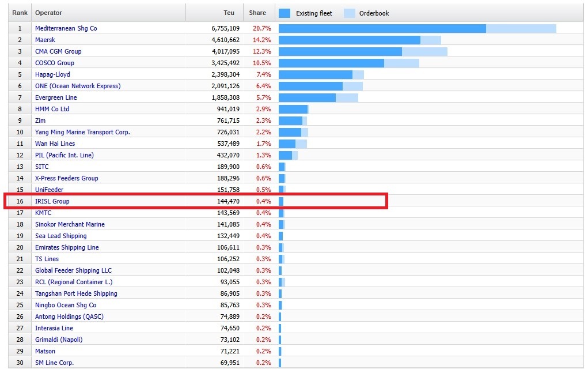The height and width of the screenshot is (373, 588).
Task: Click Maersk's light-blue orderbook bar segment
Action: 430,40
